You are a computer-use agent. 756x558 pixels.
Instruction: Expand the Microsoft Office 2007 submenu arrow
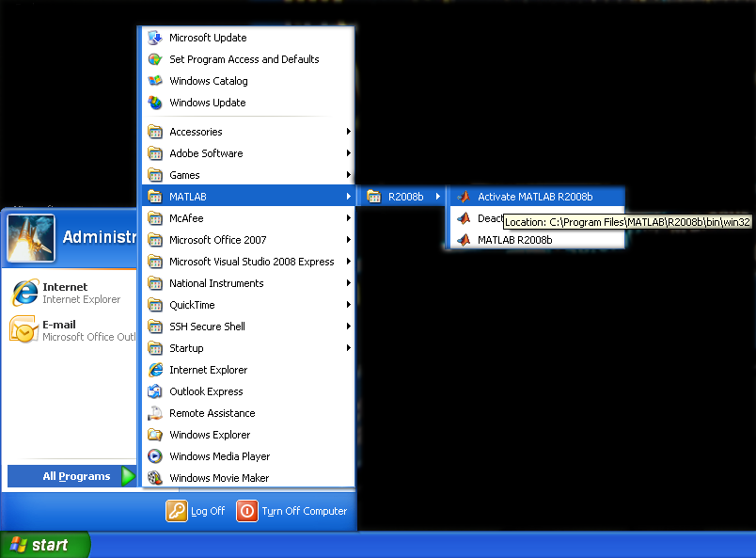click(348, 240)
